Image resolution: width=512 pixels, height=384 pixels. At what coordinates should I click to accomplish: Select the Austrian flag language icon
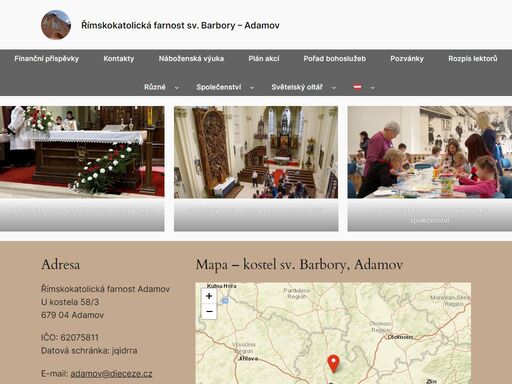(357, 87)
